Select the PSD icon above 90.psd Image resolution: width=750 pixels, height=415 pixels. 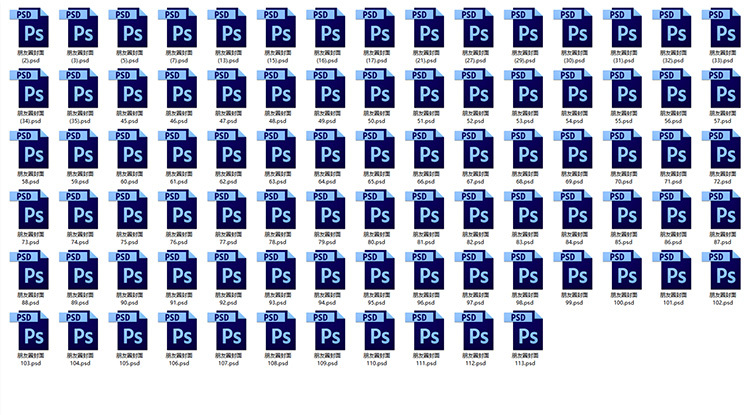[128, 270]
